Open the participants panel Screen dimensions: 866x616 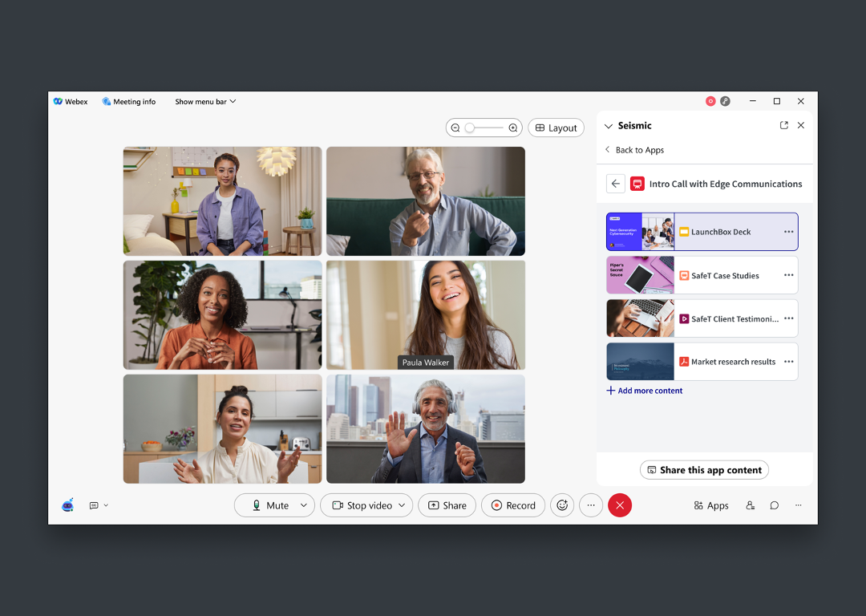pos(750,505)
